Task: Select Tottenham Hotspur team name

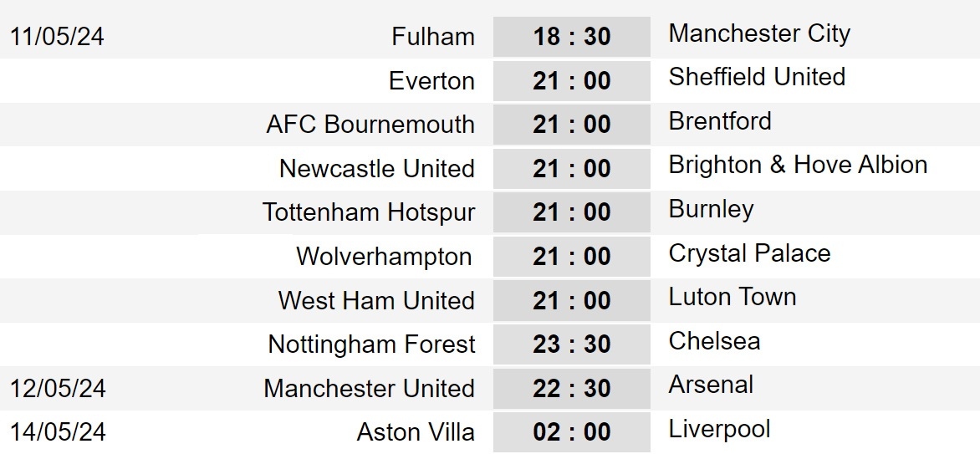Action: pos(369,212)
